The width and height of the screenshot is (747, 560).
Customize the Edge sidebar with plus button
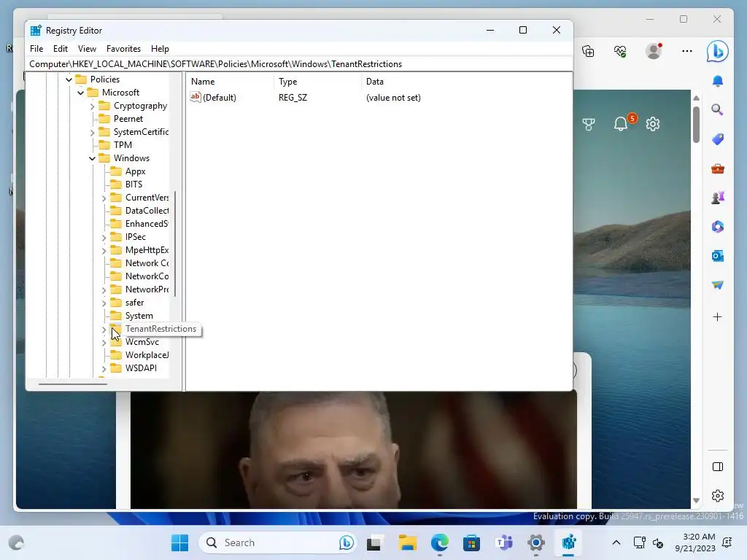(x=718, y=317)
